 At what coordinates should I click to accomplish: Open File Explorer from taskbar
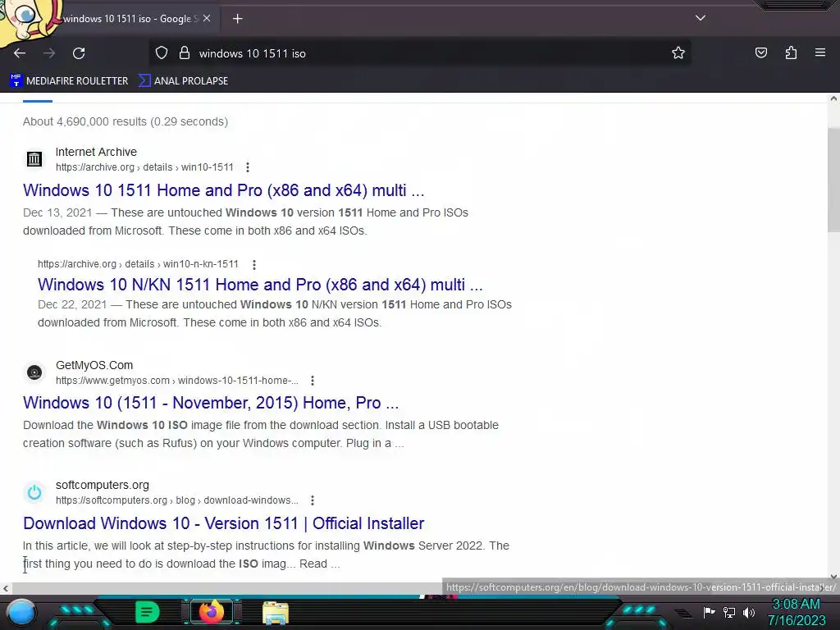(276, 613)
